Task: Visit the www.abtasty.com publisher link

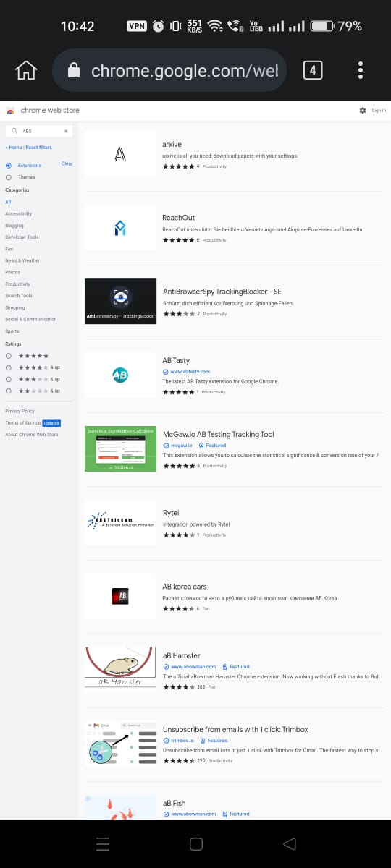Action: pyautogui.click(x=190, y=372)
